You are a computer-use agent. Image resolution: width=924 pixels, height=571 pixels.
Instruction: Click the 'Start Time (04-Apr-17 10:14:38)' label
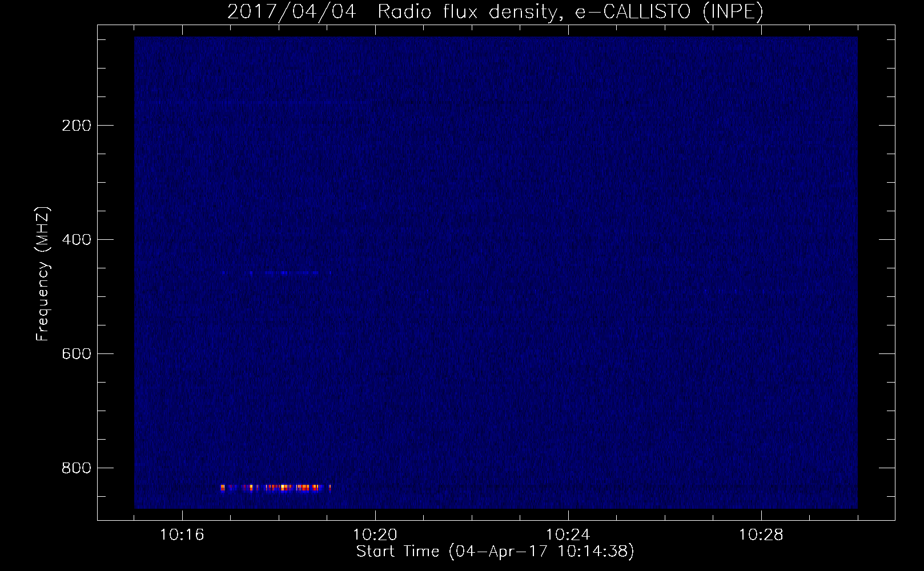(495, 552)
